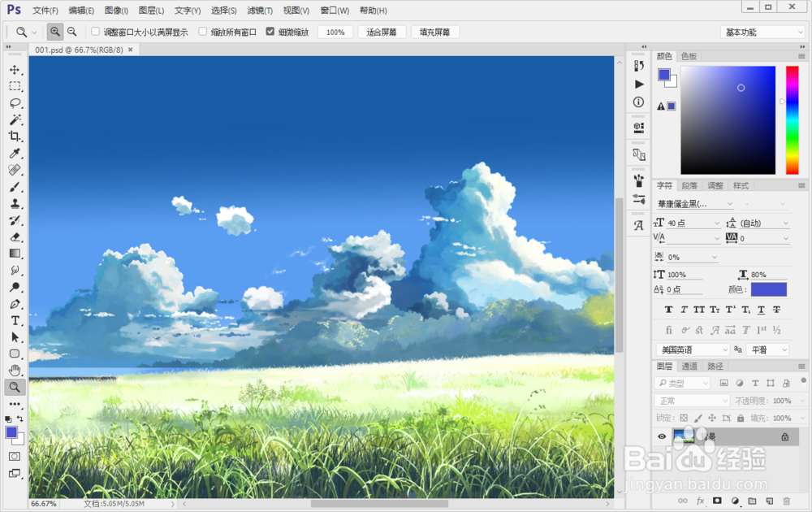The width and height of the screenshot is (812, 512).
Task: Open the Actions panel play icon
Action: (639, 84)
